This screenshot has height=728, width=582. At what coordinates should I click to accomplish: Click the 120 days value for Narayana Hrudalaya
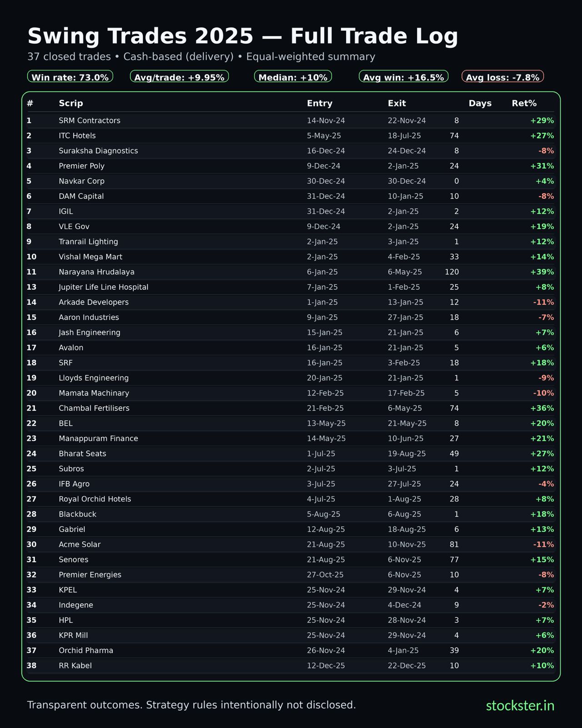point(452,272)
